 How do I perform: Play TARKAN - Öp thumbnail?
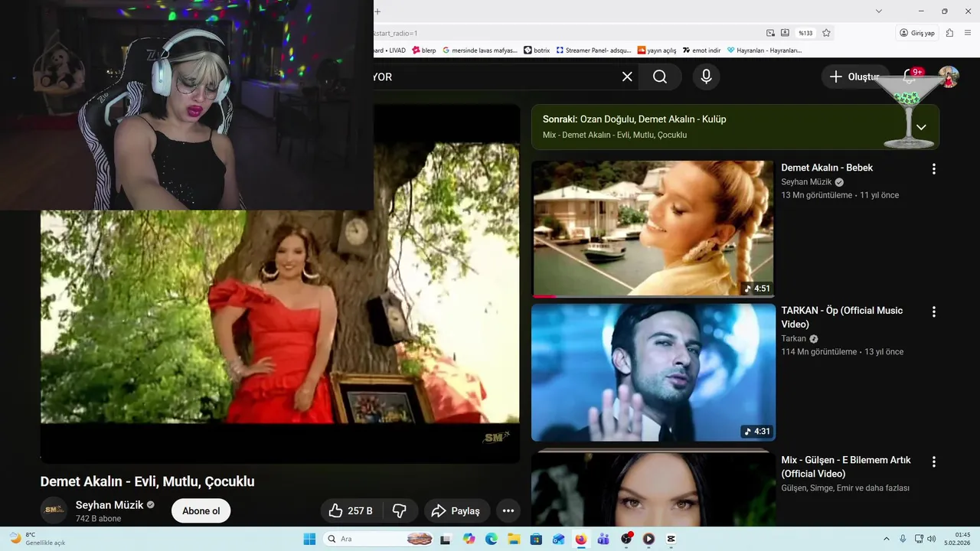[653, 373]
